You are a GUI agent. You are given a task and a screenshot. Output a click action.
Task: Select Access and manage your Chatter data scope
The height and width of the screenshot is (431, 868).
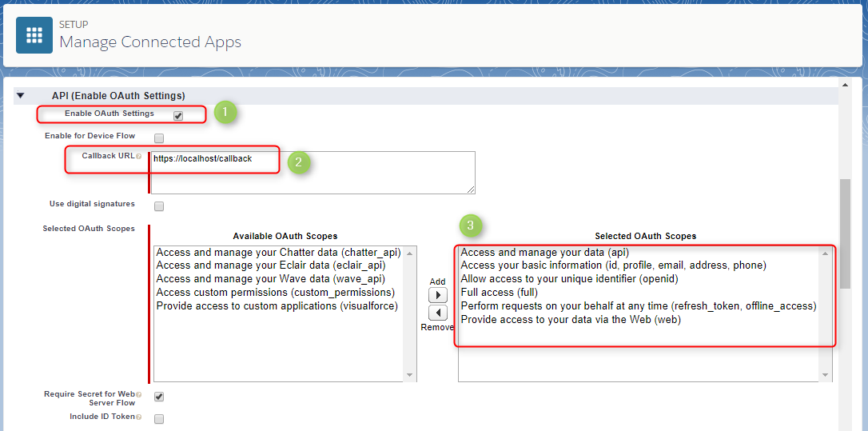pos(274,252)
